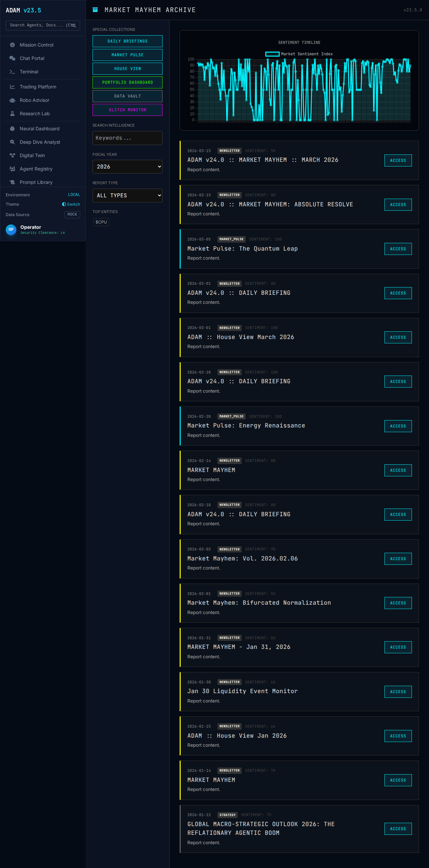This screenshot has height=868, width=429.
Task: Click the Terminal prompt icon
Action: point(12,72)
